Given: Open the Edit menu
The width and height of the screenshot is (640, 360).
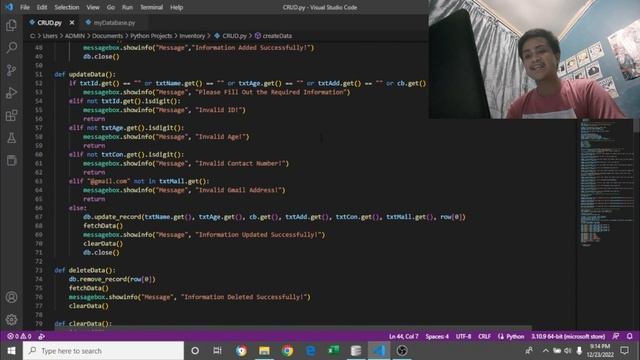Looking at the screenshot, I should pyautogui.click(x=42, y=7).
